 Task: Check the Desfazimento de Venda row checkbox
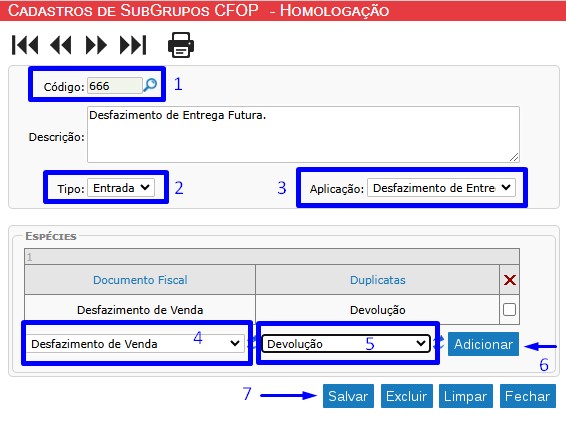tap(509, 309)
